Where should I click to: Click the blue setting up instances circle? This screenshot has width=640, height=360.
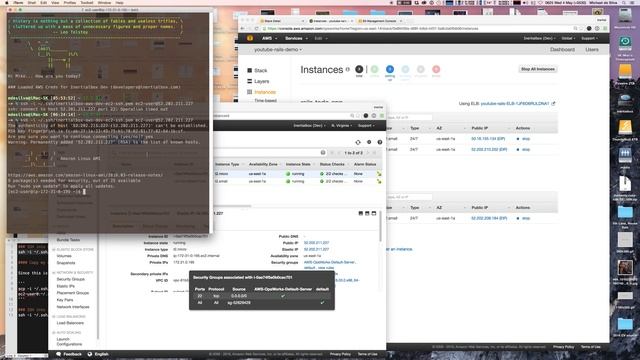coord(390,69)
